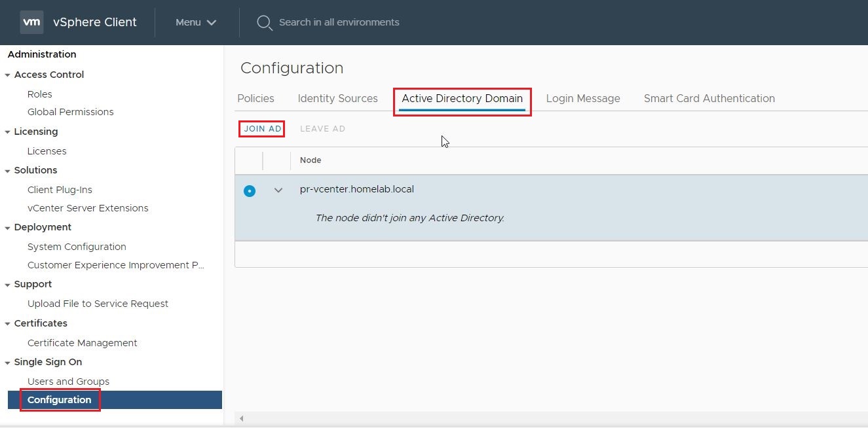The image size is (868, 428).
Task: Click the Node column header
Action: pyautogui.click(x=311, y=160)
